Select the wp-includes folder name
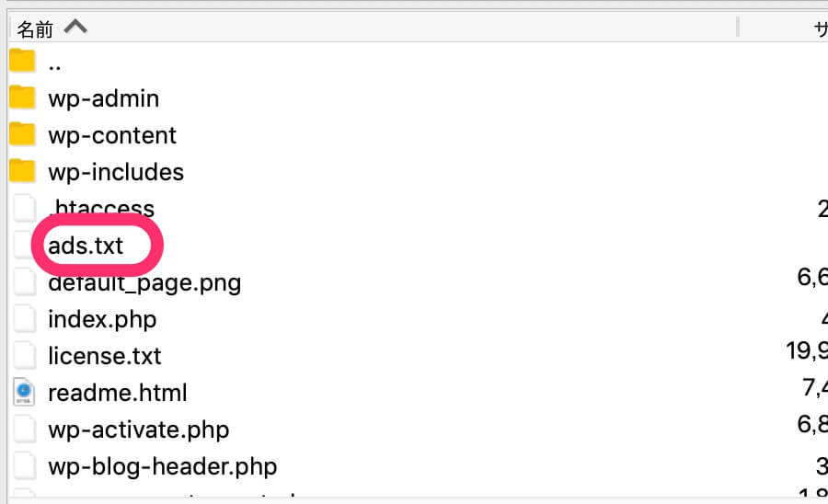The width and height of the screenshot is (828, 504). pos(116,172)
